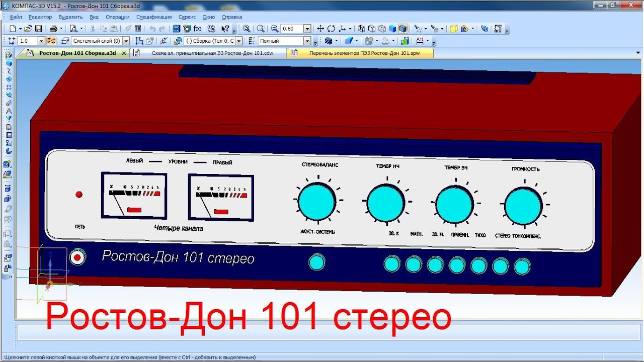Viewport: 644px width, 362px height.
Task: Toggle perspective projection yellow box icon
Action: (x=453, y=29)
